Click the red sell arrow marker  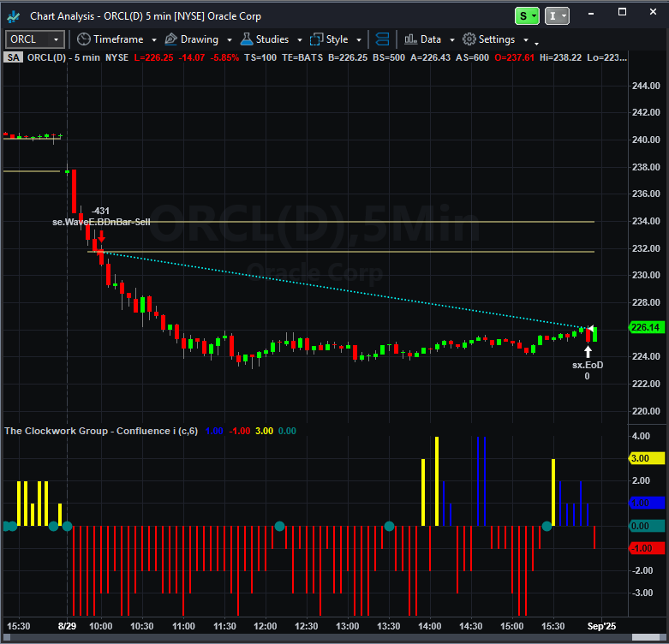click(x=101, y=236)
